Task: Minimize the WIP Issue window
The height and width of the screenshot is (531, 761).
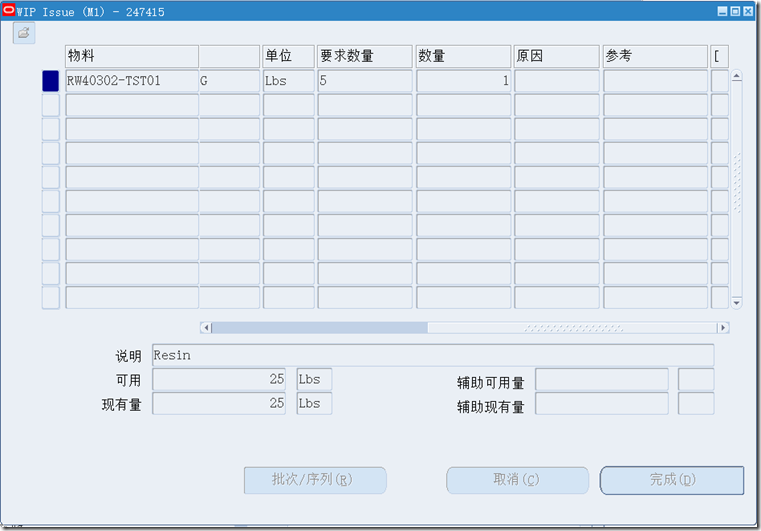Action: [723, 11]
